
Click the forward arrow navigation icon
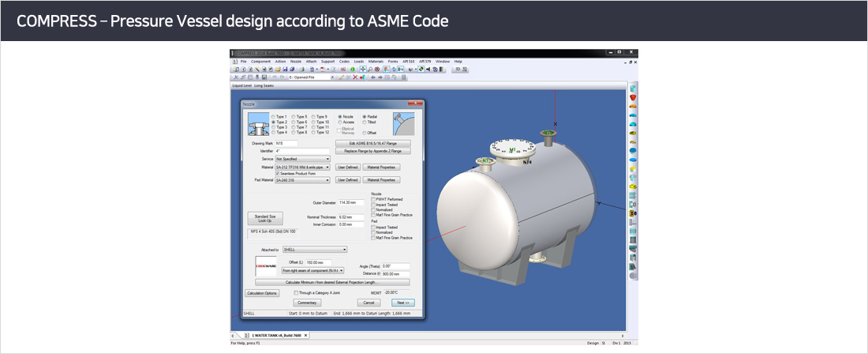click(x=380, y=77)
